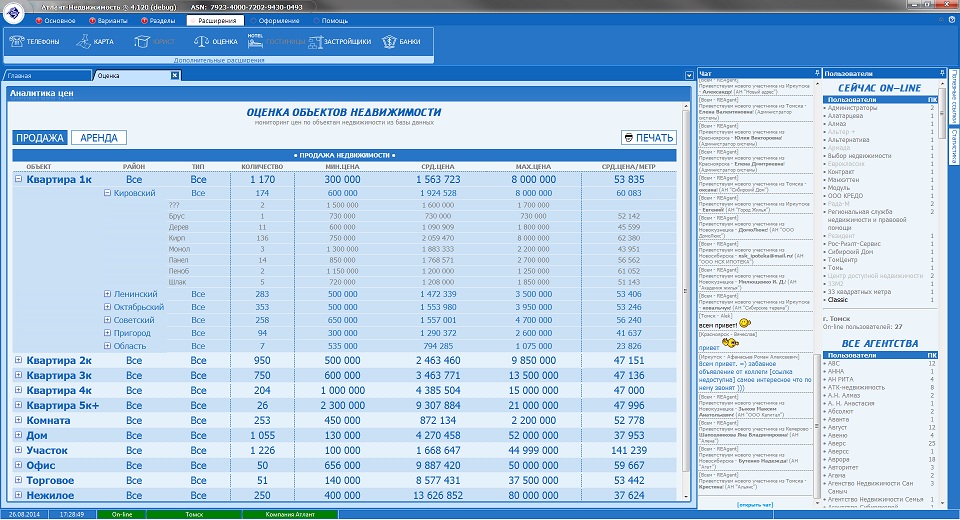Select АН РИТА in agencies list
This screenshot has width=960, height=520.
840,379
